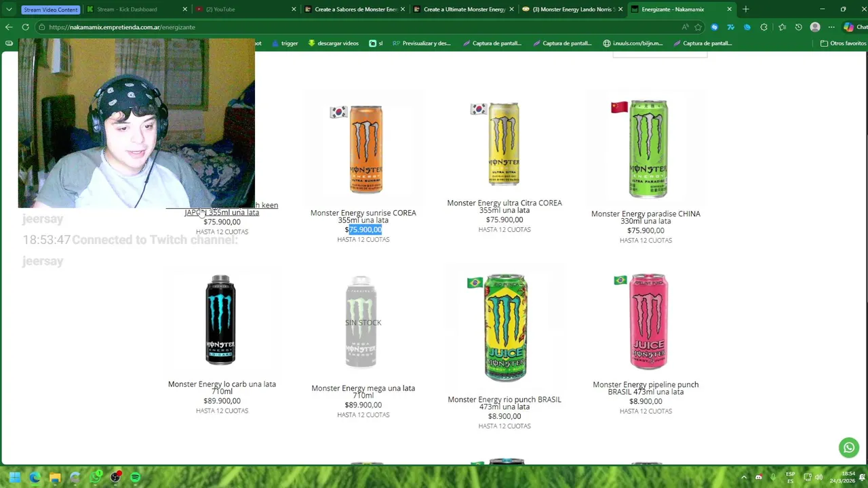Screen dimensions: 868x488
Task: Open the 'sl' bookmark
Action: tap(376, 43)
